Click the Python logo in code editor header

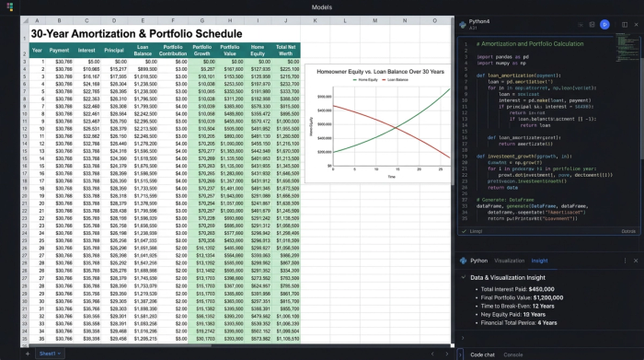463,25
